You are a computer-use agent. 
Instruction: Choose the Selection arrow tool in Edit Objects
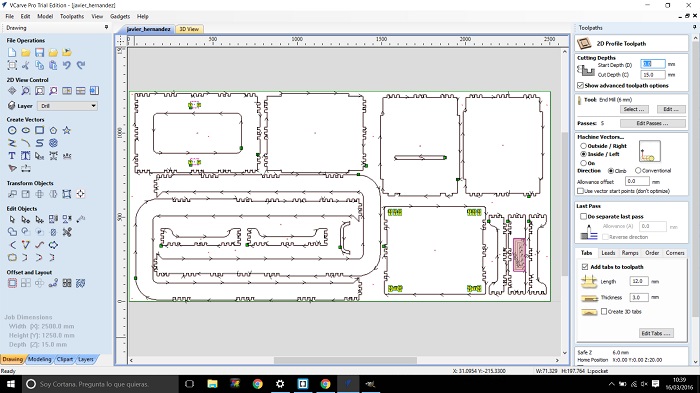pyautogui.click(x=12, y=219)
